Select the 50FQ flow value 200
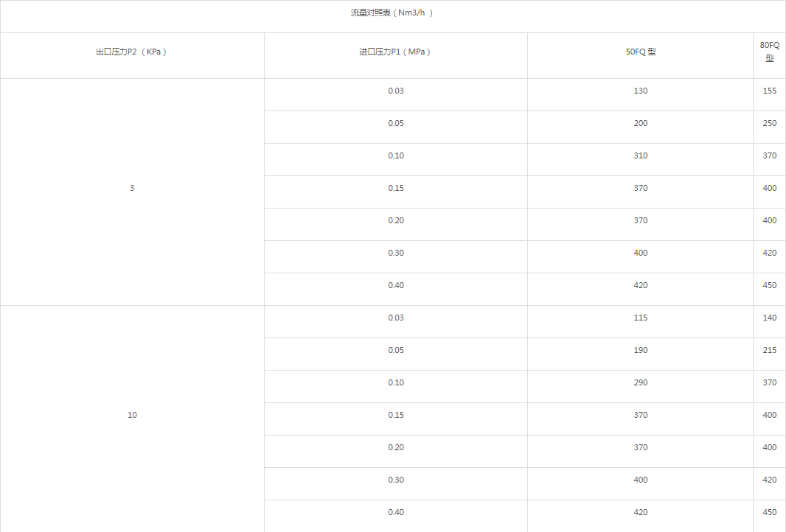786x532 pixels. [640, 123]
